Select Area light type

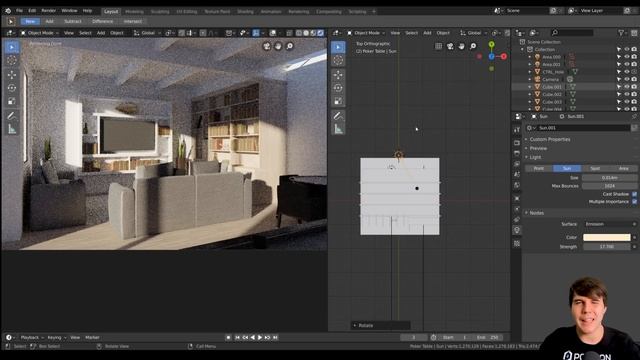(x=623, y=168)
